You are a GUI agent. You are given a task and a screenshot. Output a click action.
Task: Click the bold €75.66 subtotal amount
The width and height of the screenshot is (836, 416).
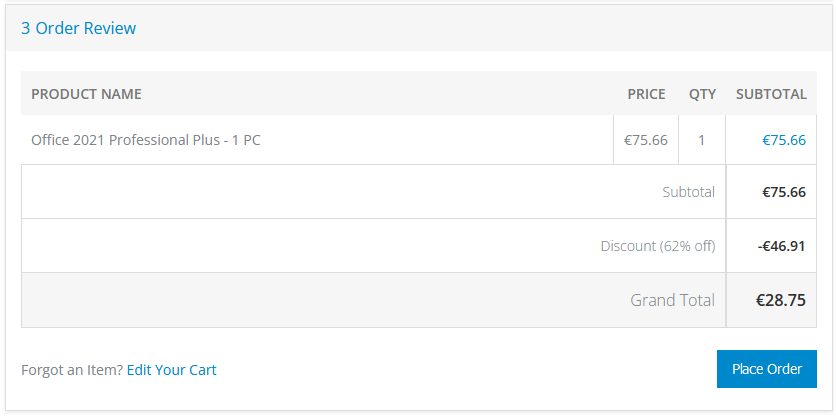pos(784,192)
